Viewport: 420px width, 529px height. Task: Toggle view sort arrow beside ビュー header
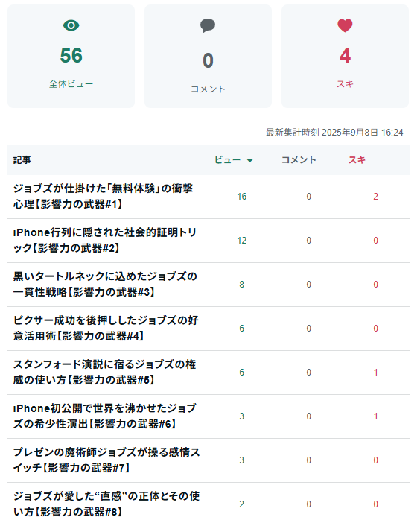pos(249,160)
